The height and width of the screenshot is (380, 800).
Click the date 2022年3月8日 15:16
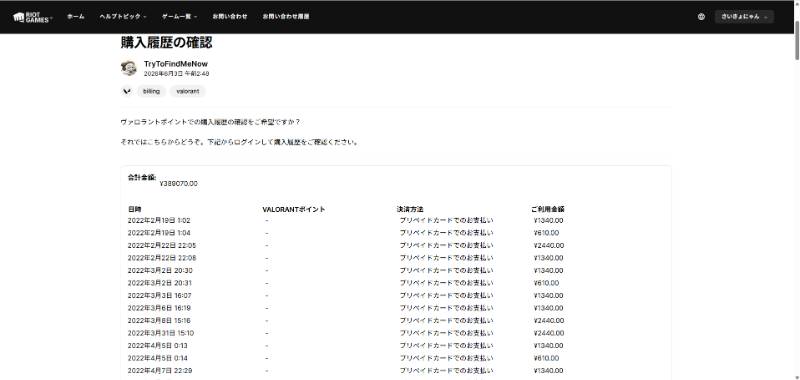(x=159, y=320)
